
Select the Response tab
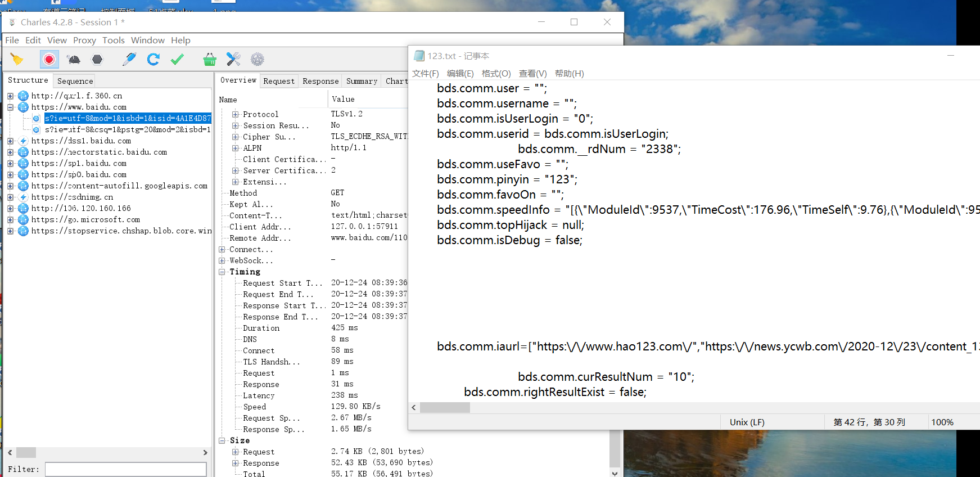click(x=320, y=81)
